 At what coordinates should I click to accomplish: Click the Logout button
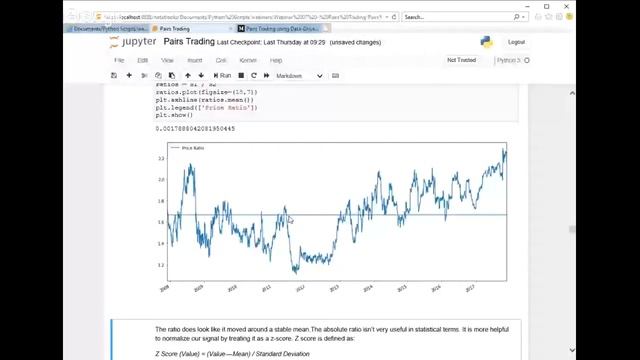point(516,42)
